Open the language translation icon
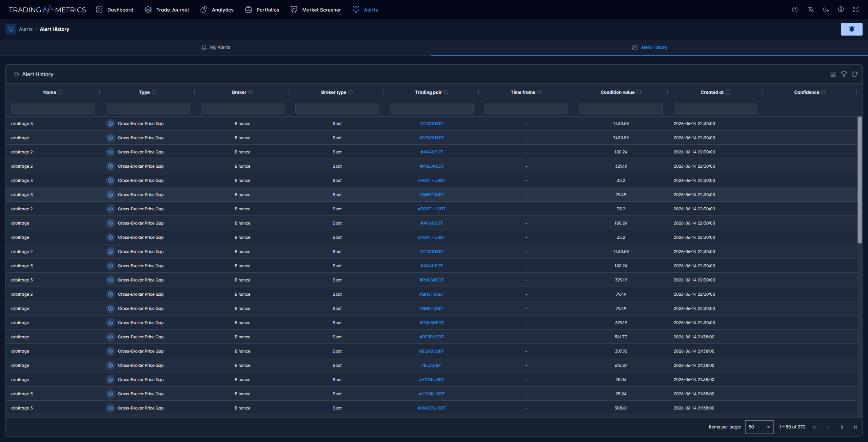 coord(811,9)
